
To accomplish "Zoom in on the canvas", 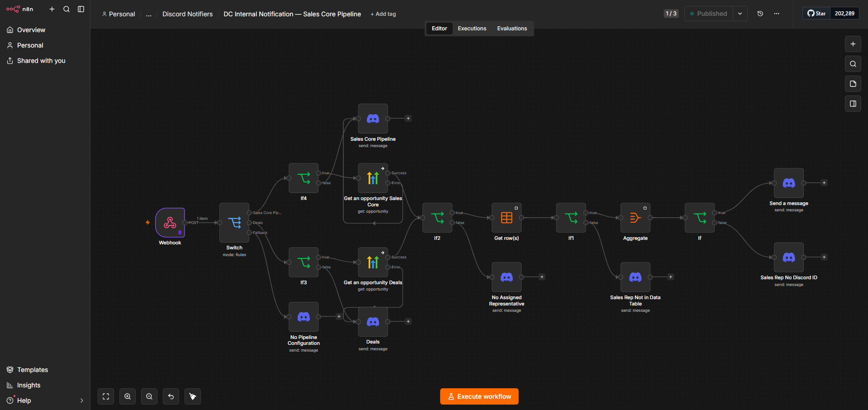I will [x=128, y=396].
